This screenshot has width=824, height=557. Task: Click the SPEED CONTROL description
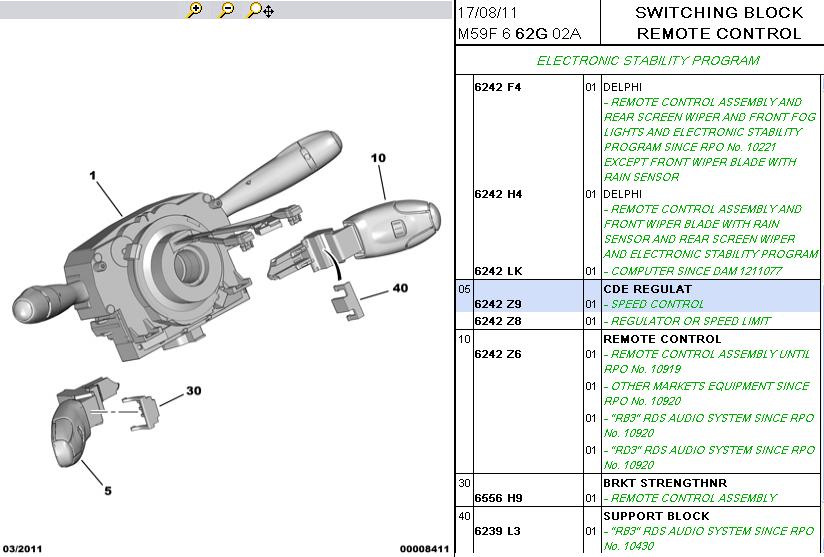point(653,304)
